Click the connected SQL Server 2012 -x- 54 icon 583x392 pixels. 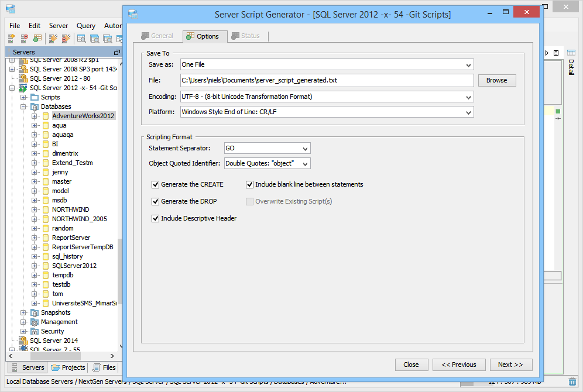coord(23,88)
